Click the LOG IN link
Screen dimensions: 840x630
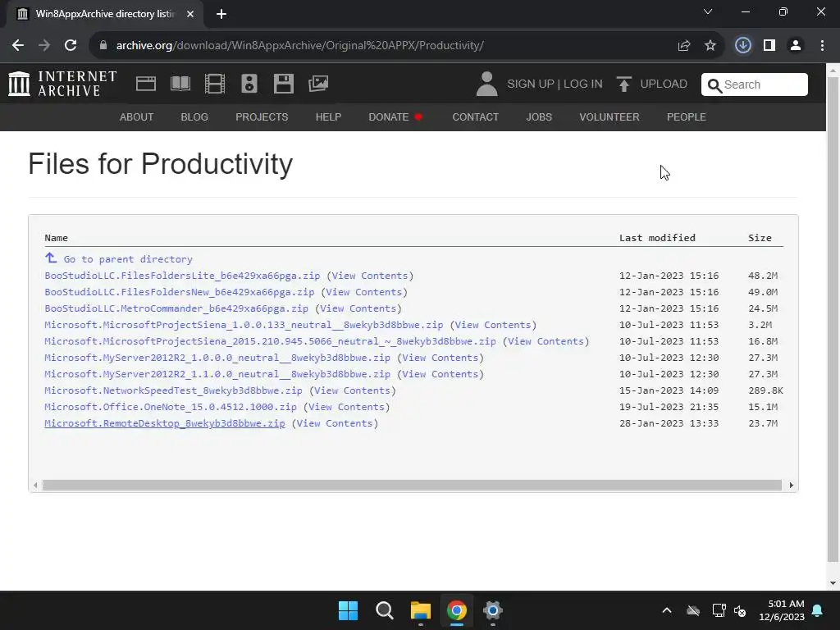[x=583, y=84]
